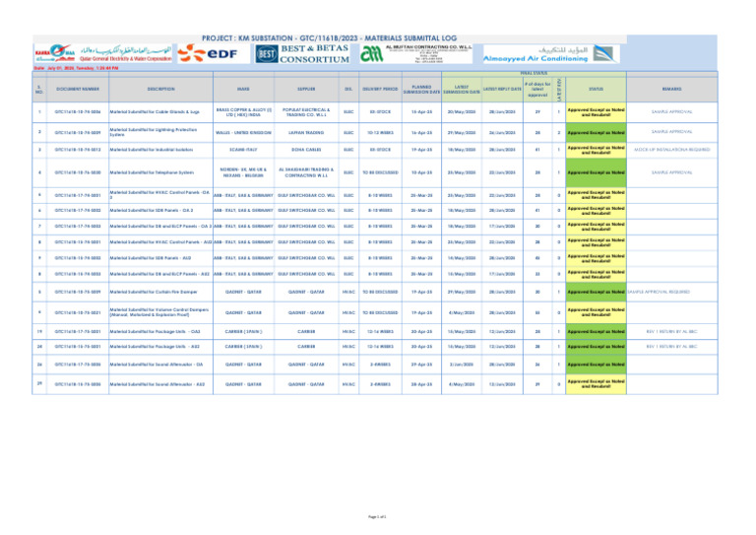This screenshot has height=535, width=756.
Task: Click the yellow status cell, Volume Control Dampers row
Action: [596, 312]
